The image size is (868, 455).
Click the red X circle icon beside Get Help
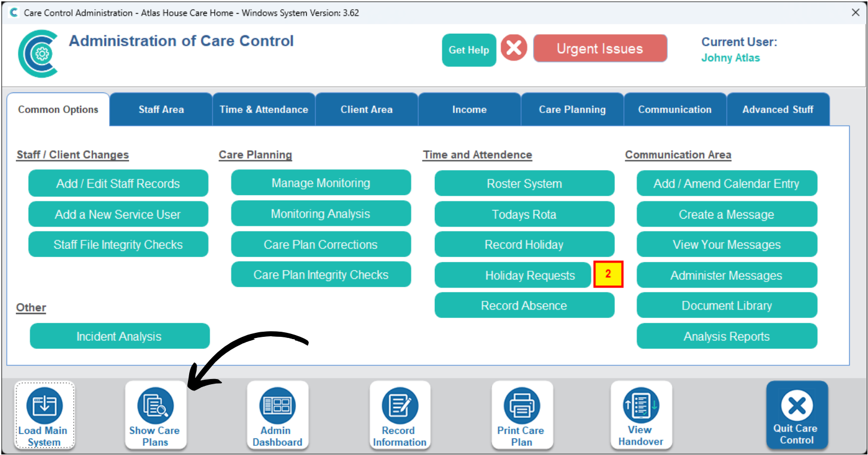(514, 47)
